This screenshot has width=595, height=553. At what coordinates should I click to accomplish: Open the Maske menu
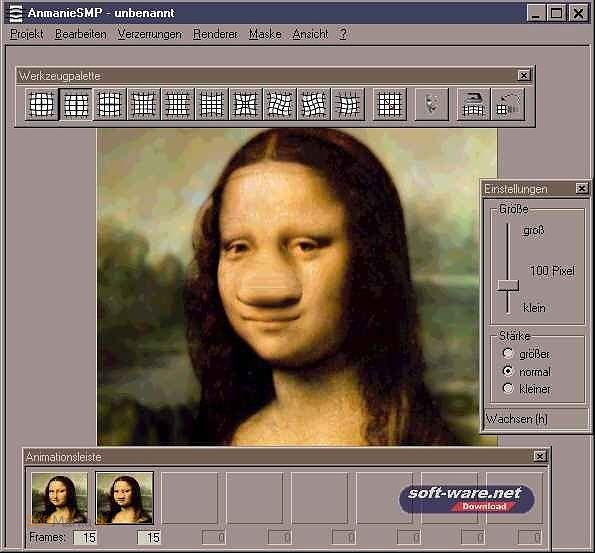[x=265, y=34]
